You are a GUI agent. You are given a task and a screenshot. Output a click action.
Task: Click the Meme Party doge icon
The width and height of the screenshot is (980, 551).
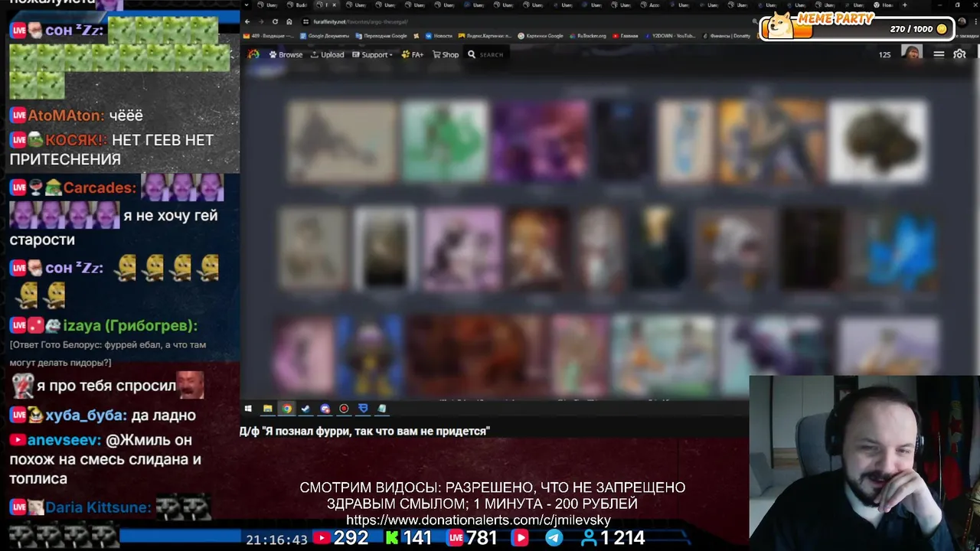779,24
